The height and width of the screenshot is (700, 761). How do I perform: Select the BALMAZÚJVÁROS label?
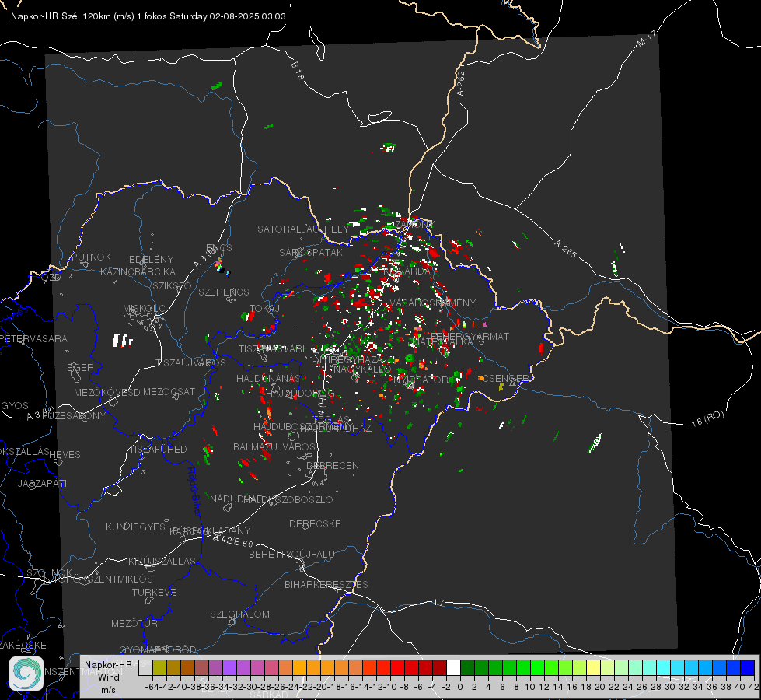pos(274,446)
